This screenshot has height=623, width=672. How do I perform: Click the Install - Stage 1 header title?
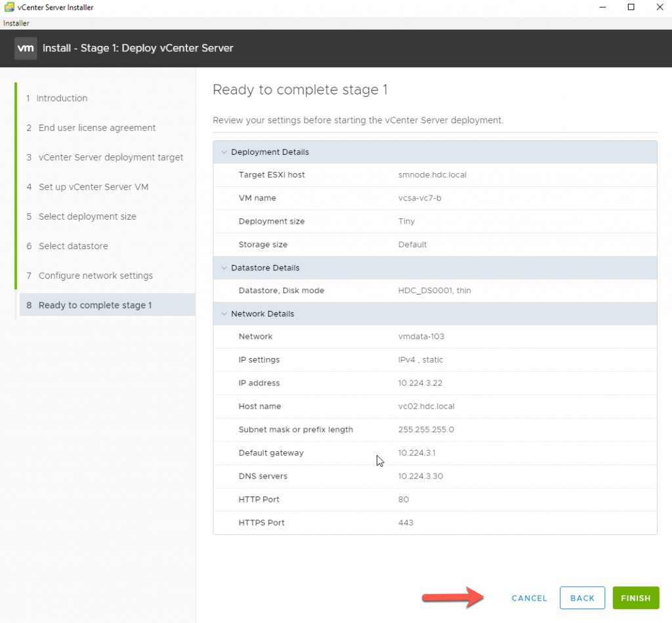(138, 48)
